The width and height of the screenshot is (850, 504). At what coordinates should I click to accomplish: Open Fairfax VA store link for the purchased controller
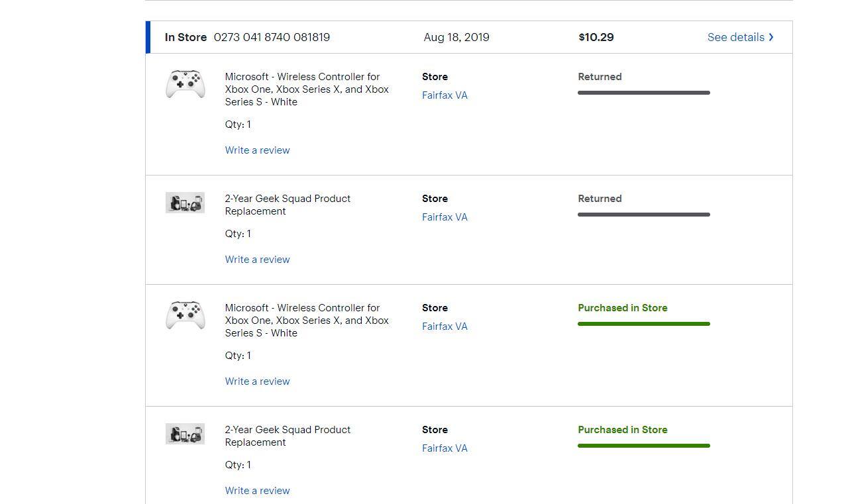point(445,327)
